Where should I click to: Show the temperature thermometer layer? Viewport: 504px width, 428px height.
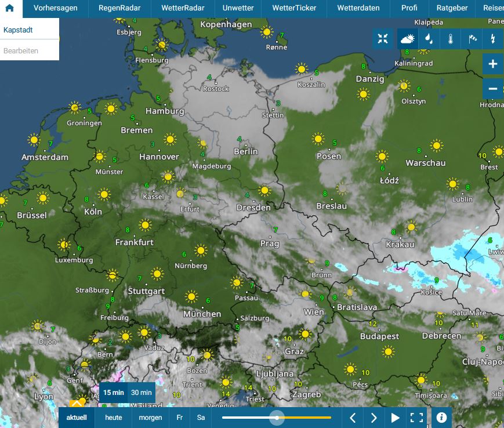[x=450, y=39]
